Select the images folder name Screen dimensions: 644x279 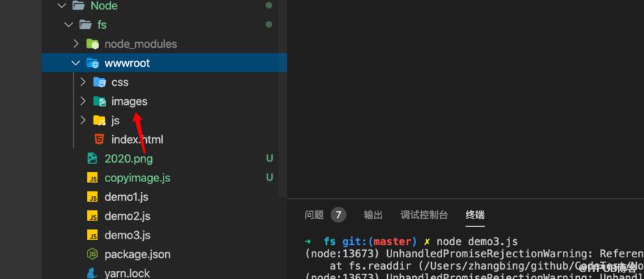[x=130, y=101]
